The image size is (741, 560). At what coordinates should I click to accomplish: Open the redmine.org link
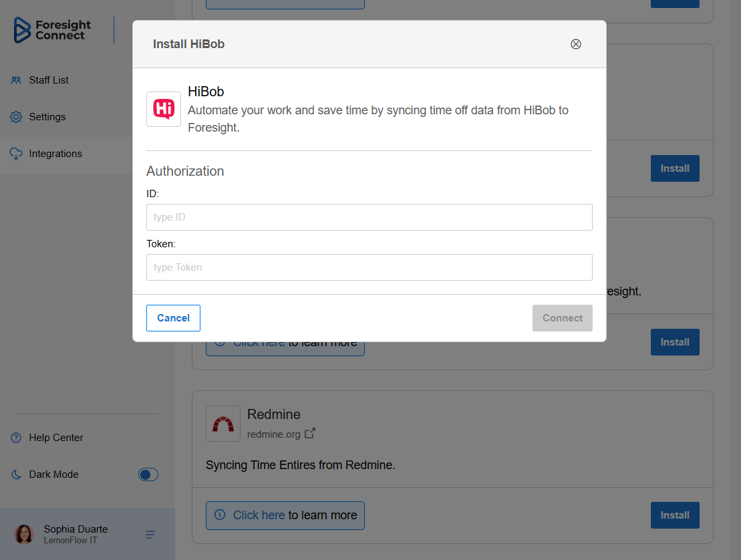[x=274, y=434]
